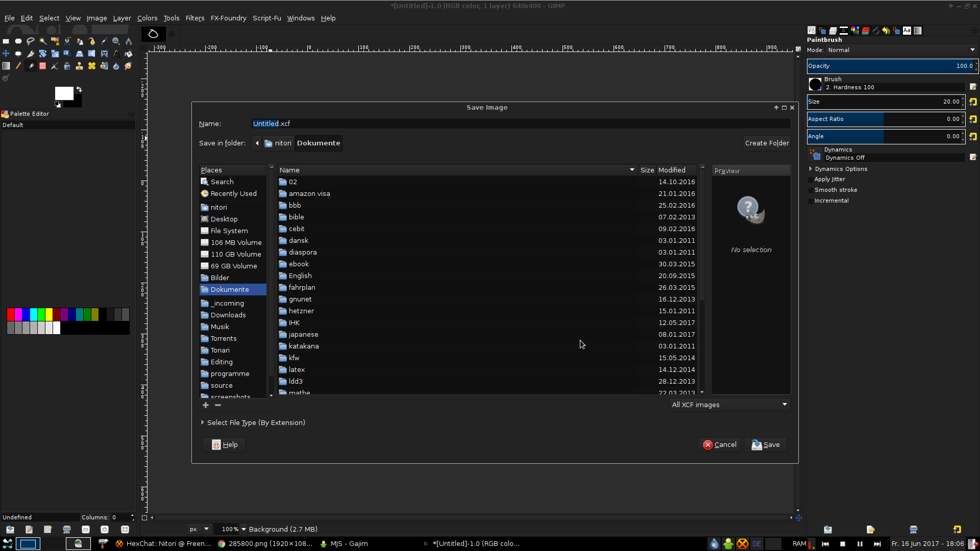980x551 pixels.
Task: Click Cancel in the Save Image dialog
Action: tap(719, 444)
